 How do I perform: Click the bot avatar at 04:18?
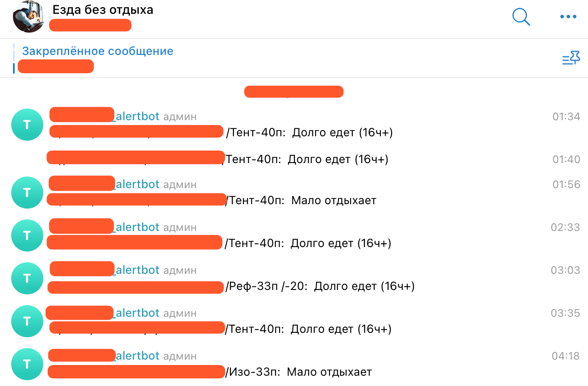coord(27,364)
